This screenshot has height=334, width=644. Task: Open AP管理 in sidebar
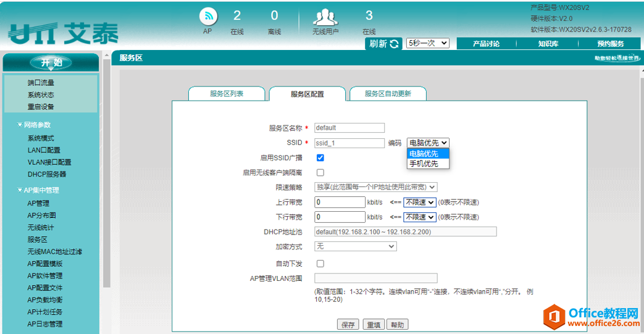(38, 203)
